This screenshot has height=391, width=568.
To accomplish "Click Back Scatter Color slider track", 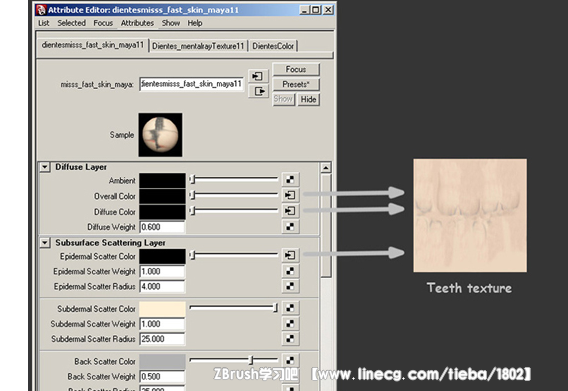I will [234, 360].
